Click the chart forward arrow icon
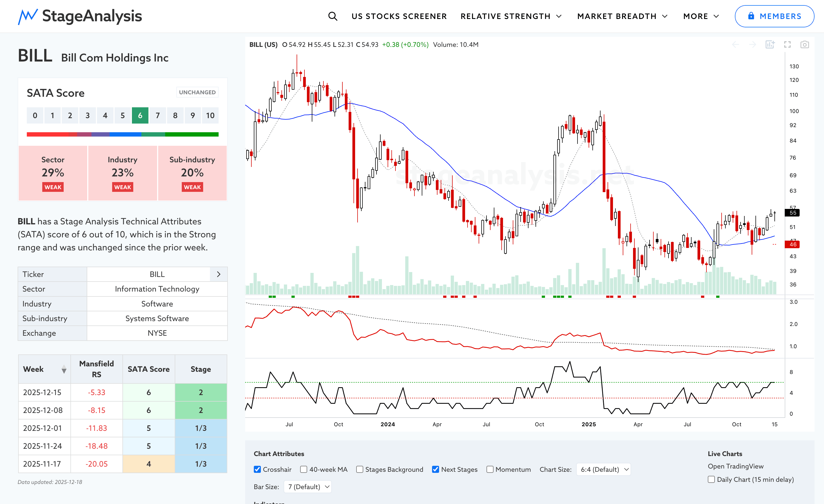The width and height of the screenshot is (824, 504). [x=752, y=44]
